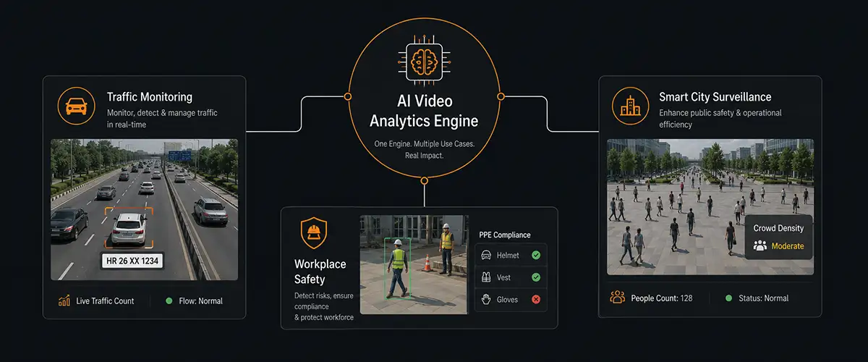Click the People Count group icon
This screenshot has height=362, width=868.
tap(617, 298)
